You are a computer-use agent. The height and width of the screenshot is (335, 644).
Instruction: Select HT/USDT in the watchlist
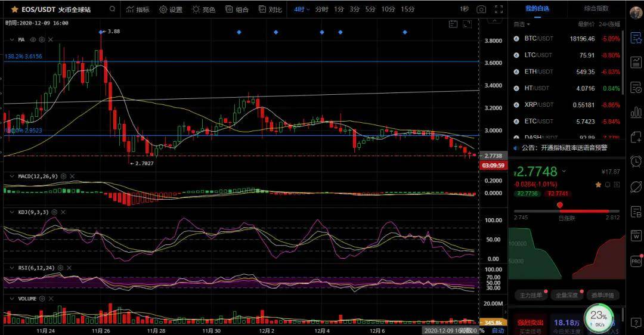566,88
